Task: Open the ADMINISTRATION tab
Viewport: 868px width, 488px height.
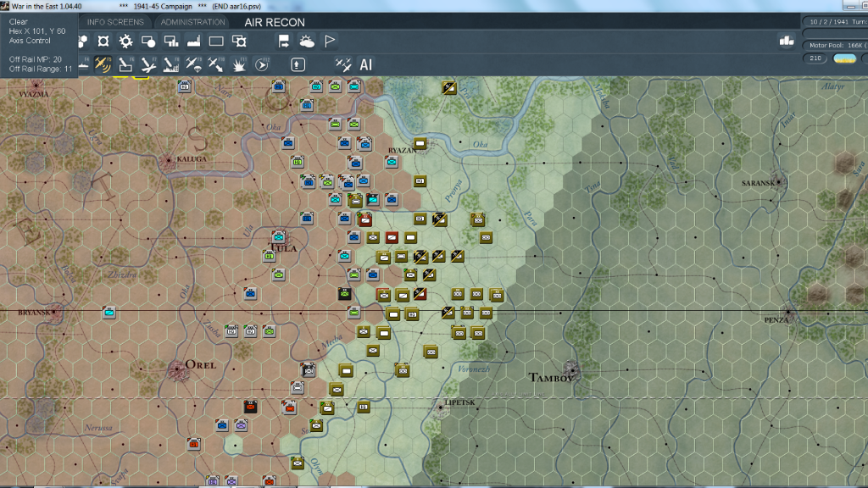Action: click(193, 22)
